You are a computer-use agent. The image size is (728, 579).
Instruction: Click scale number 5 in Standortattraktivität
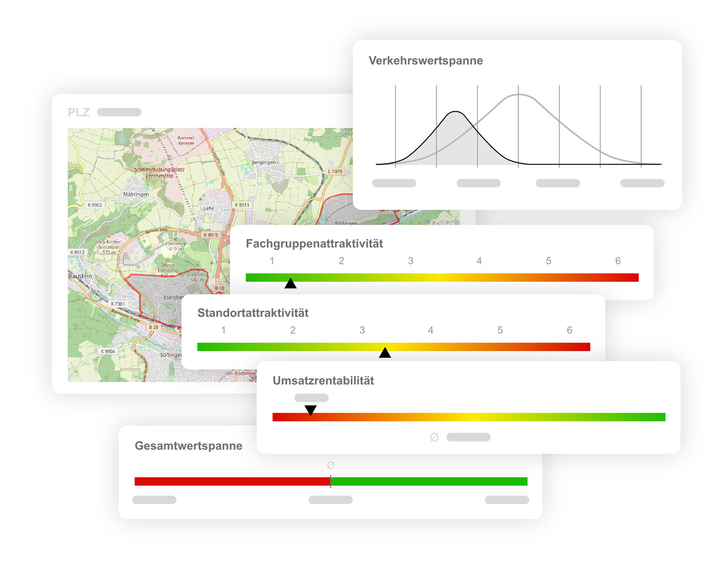(500, 330)
